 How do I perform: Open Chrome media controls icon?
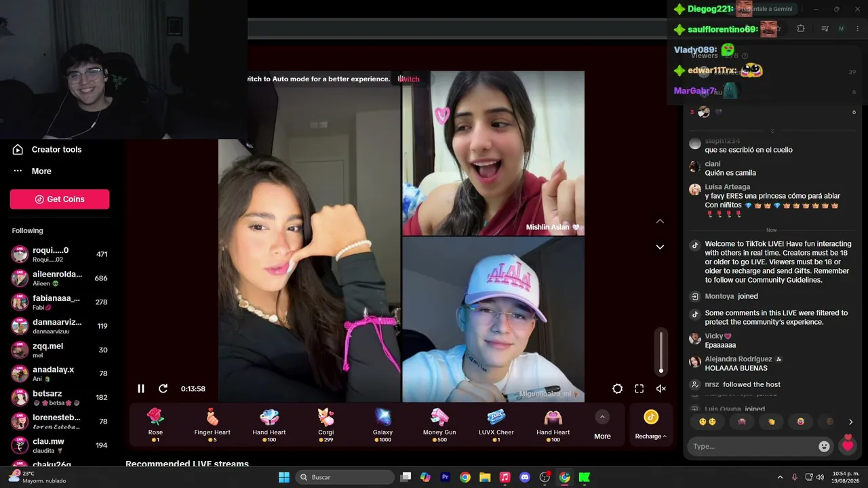point(825,28)
